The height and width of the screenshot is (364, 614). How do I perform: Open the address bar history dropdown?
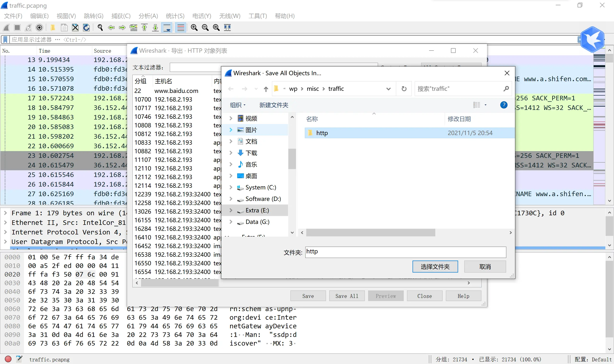coord(388,89)
